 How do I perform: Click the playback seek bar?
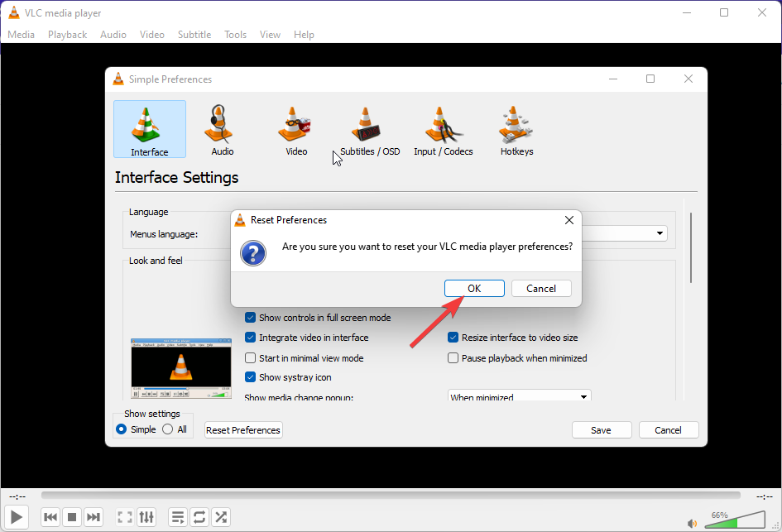point(391,495)
